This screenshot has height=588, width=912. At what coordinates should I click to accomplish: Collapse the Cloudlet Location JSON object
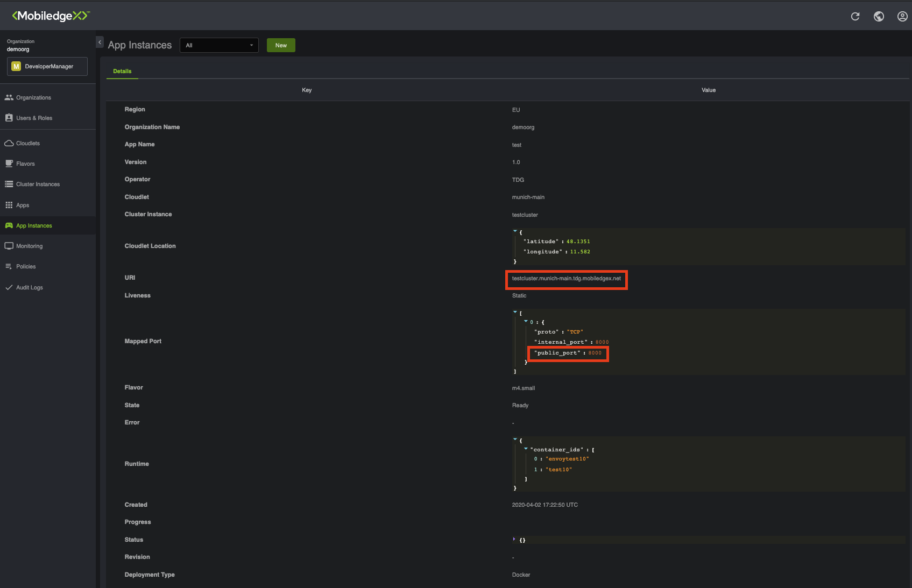click(x=515, y=231)
